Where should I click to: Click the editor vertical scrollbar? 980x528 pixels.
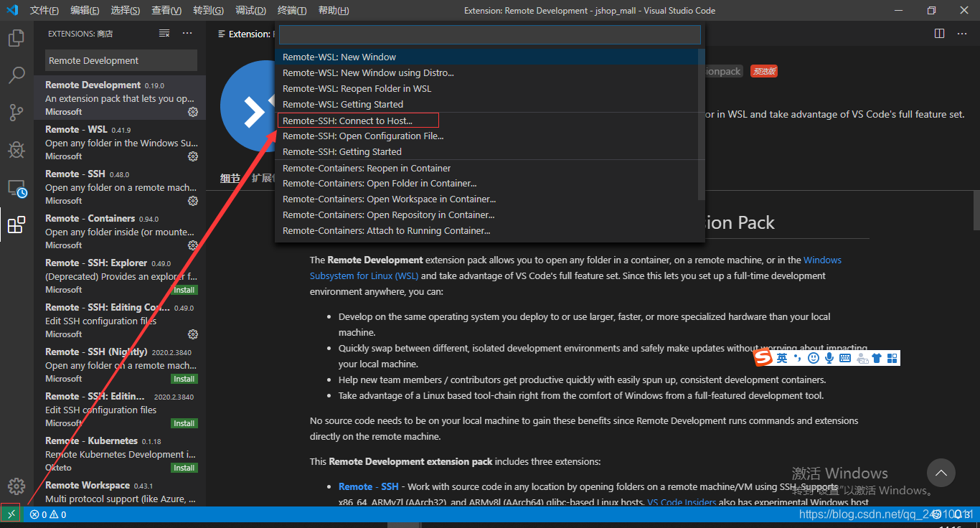point(976,209)
